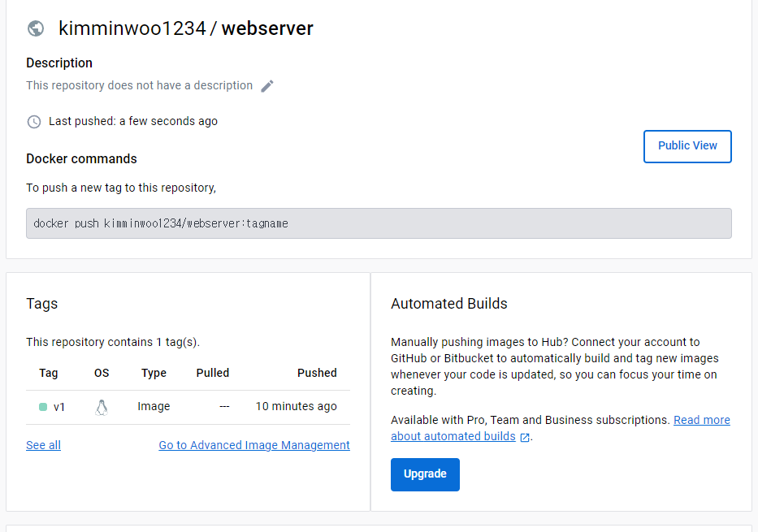Viewport: 758px width, 532px height.
Task: Open the external link icon after automated builds
Action: [525, 437]
